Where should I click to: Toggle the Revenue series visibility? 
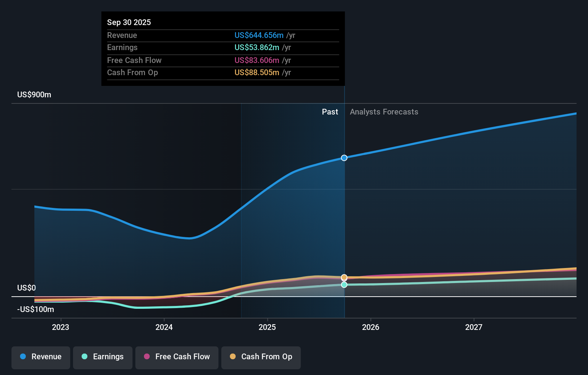click(40, 357)
